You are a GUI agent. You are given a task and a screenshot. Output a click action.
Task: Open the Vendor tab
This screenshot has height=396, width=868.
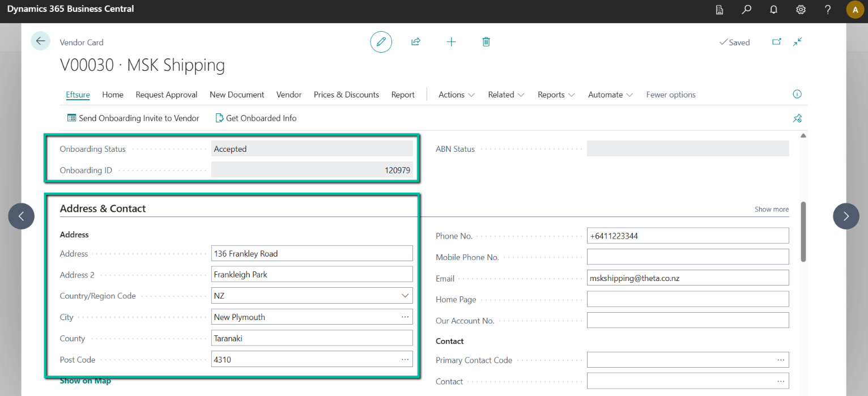click(289, 95)
